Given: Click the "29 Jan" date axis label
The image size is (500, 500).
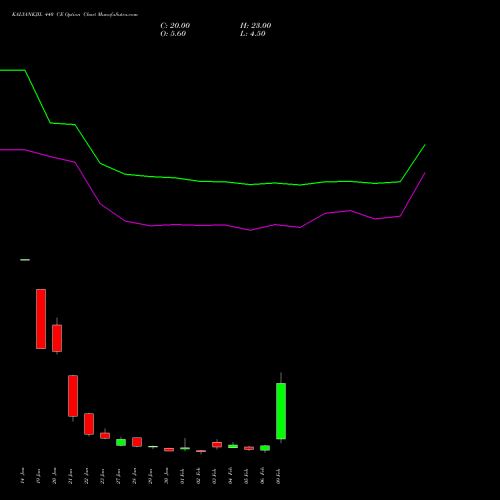Looking at the screenshot, I should (151, 476).
